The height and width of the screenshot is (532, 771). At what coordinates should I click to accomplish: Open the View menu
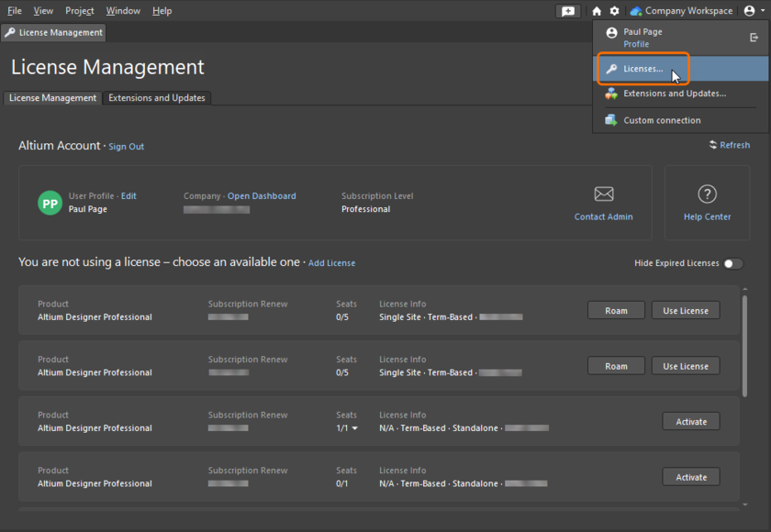pyautogui.click(x=42, y=10)
